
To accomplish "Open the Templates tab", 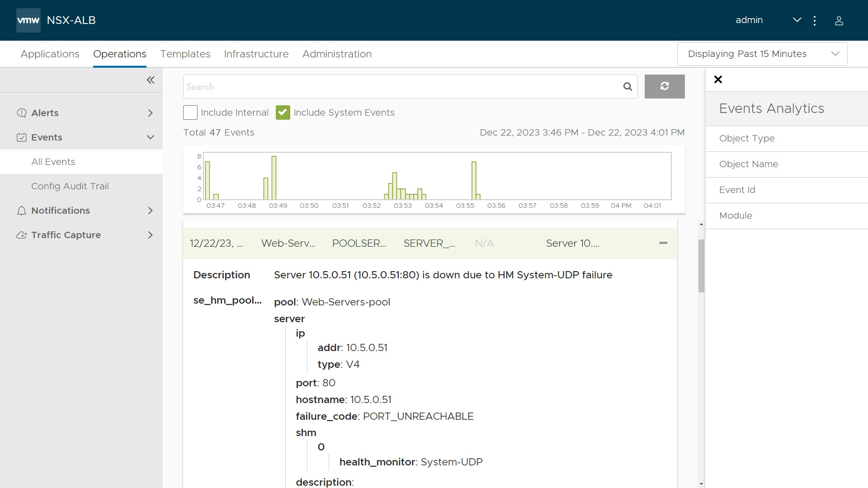I will tap(185, 54).
